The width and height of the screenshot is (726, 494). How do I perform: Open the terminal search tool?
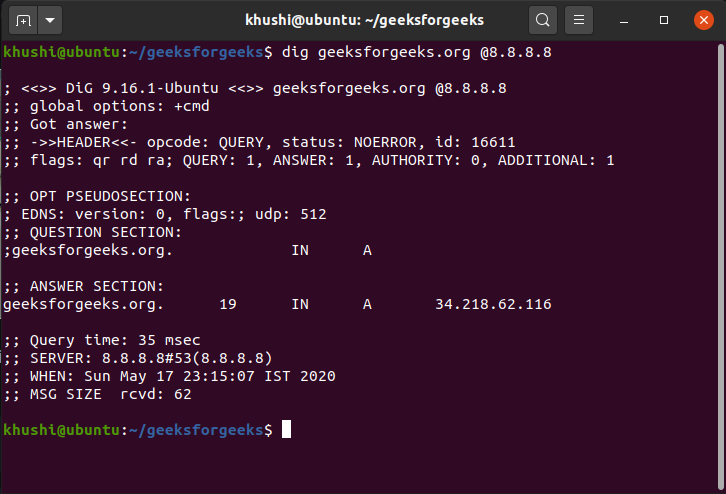point(543,20)
